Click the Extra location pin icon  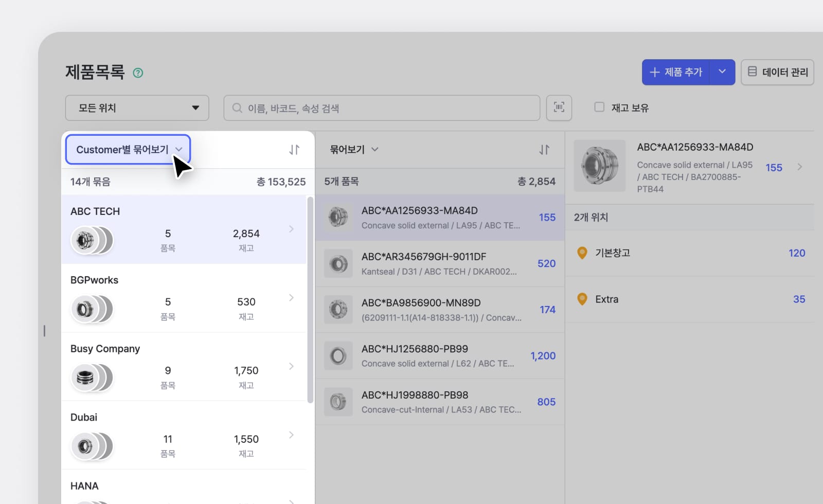point(582,299)
